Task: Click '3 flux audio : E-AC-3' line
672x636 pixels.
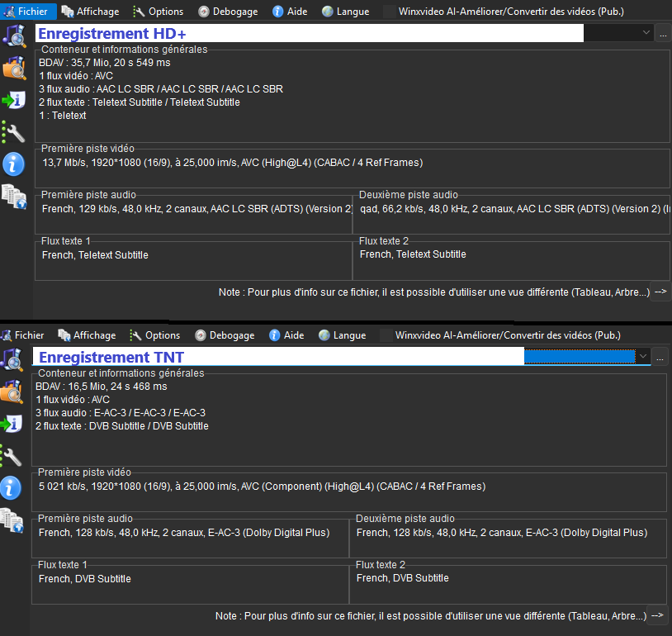Action: [121, 412]
